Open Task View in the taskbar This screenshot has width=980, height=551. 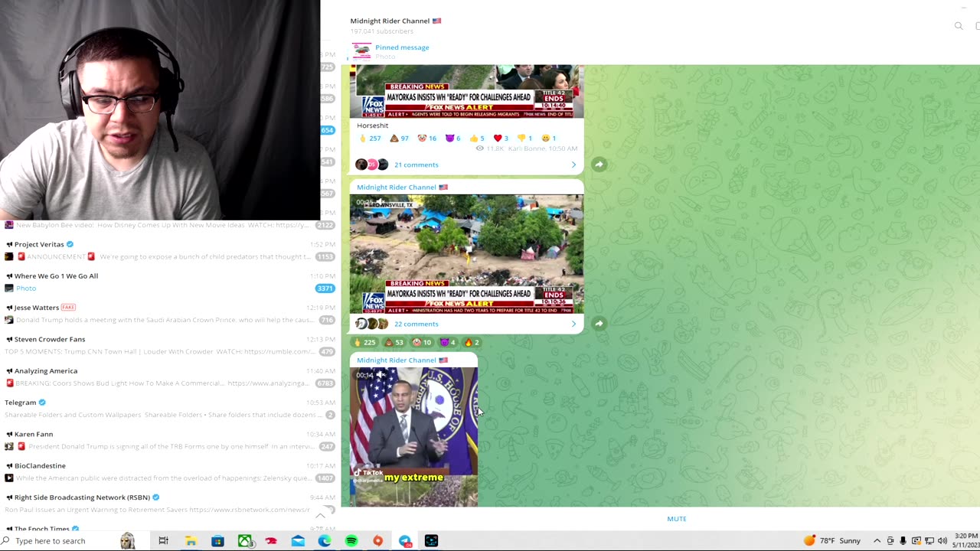click(163, 541)
